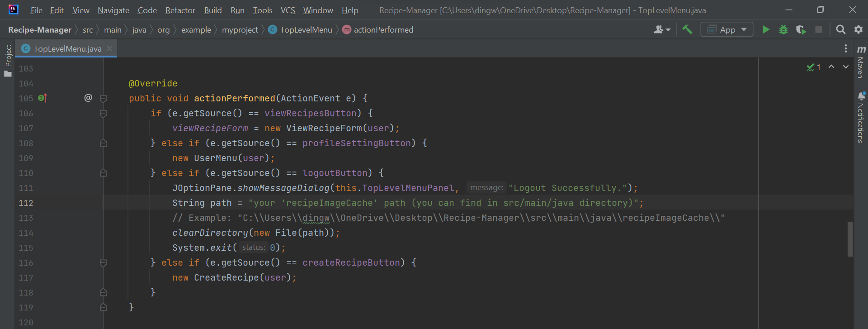Start debugging with the bug icon
The height and width of the screenshot is (329, 868).
(783, 29)
